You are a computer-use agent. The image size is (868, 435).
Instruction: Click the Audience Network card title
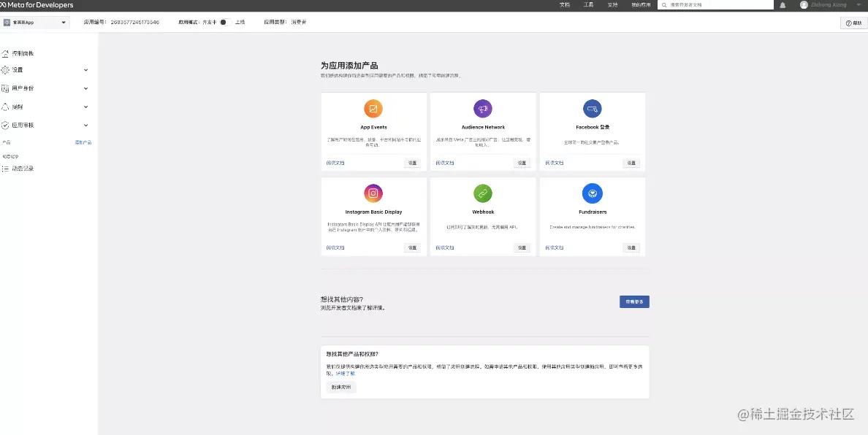click(483, 127)
